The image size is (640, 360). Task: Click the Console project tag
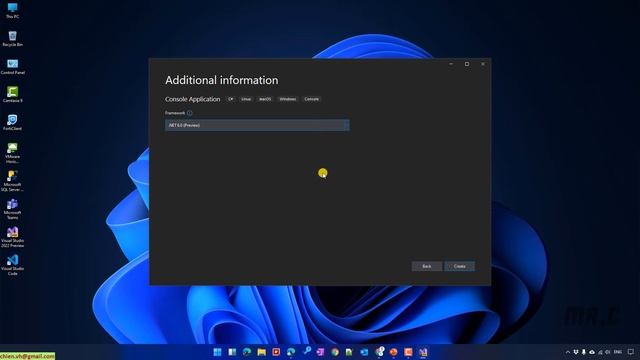[311, 99]
